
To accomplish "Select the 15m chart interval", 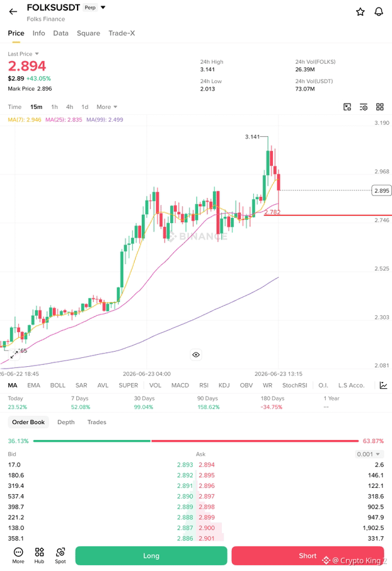I will [36, 107].
